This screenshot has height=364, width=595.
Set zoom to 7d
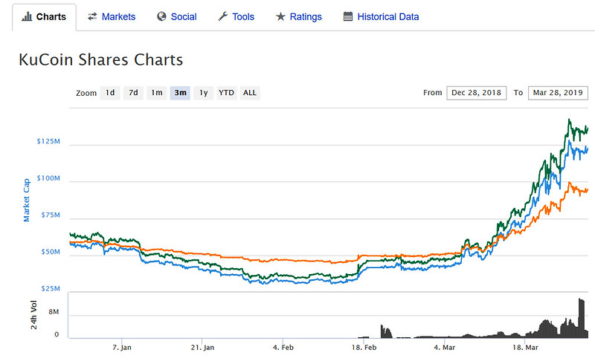click(x=133, y=93)
